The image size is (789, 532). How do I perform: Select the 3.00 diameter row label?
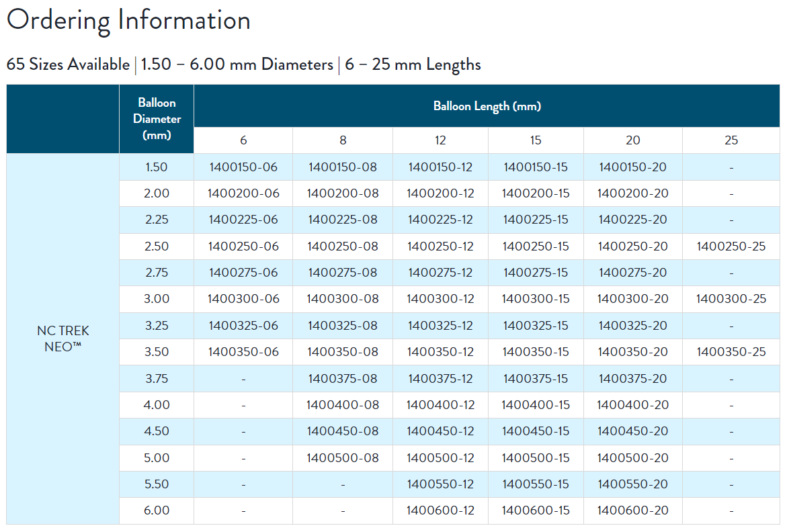point(157,299)
